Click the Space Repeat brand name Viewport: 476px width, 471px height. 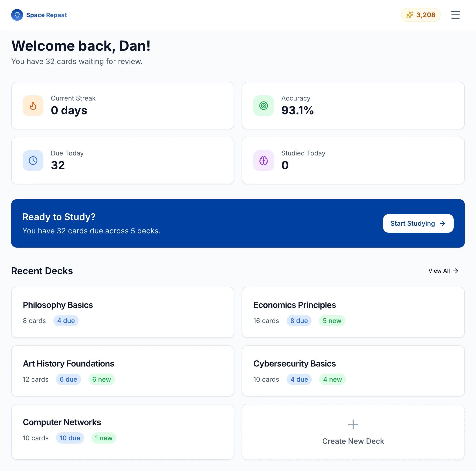[46, 15]
